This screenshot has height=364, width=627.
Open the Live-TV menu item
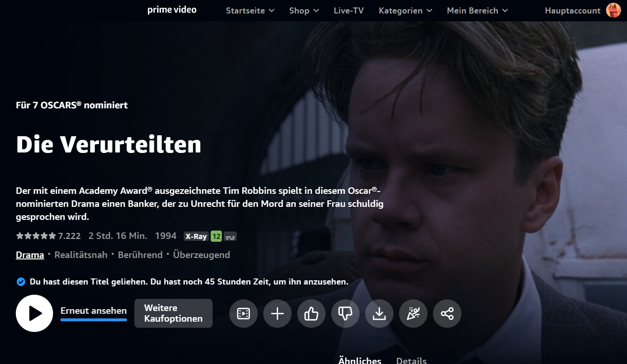(349, 10)
